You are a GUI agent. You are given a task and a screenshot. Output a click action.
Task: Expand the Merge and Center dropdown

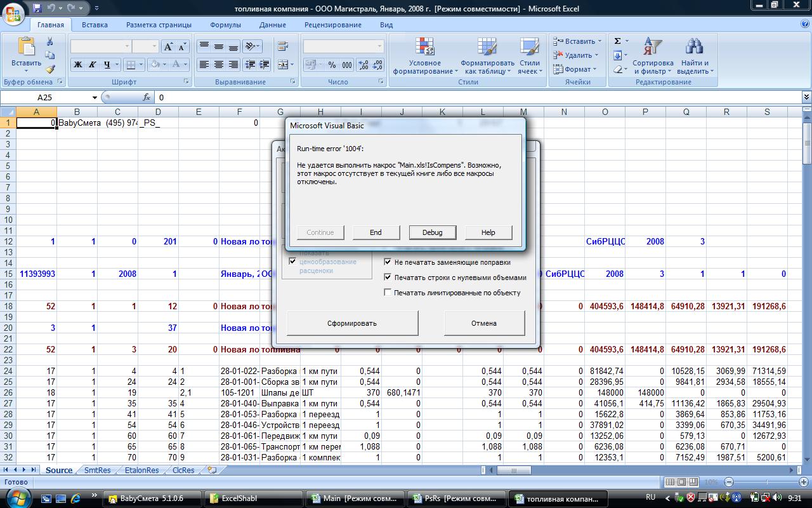[x=291, y=65]
